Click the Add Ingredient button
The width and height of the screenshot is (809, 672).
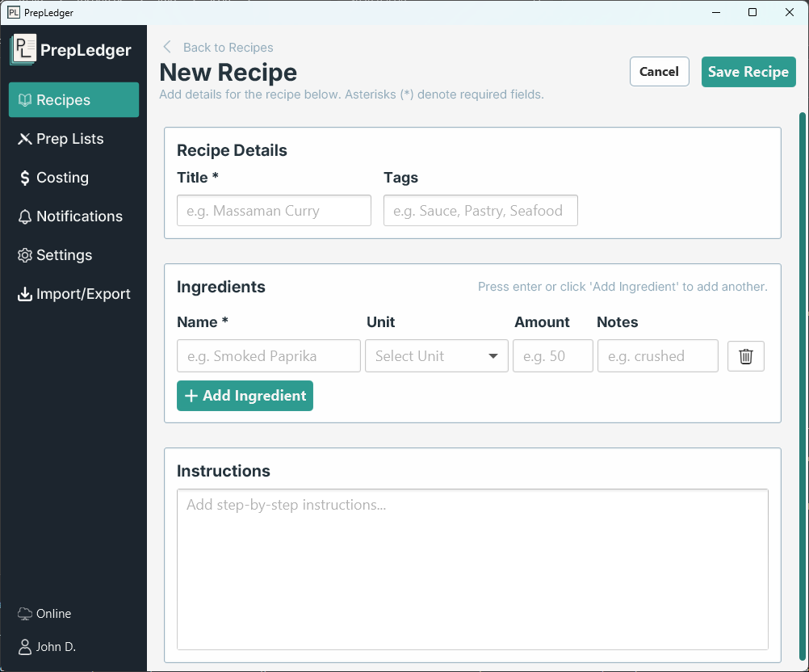click(x=245, y=396)
